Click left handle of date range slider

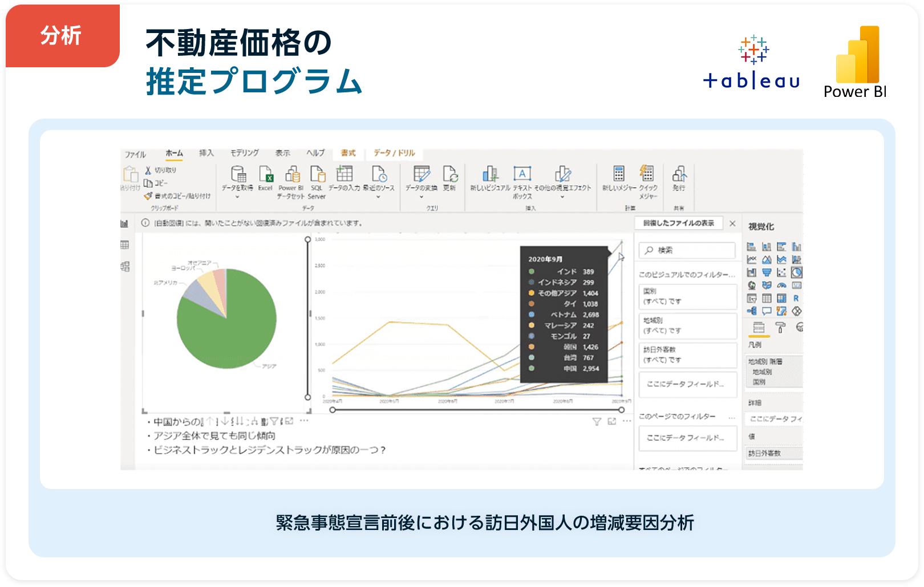click(x=333, y=410)
